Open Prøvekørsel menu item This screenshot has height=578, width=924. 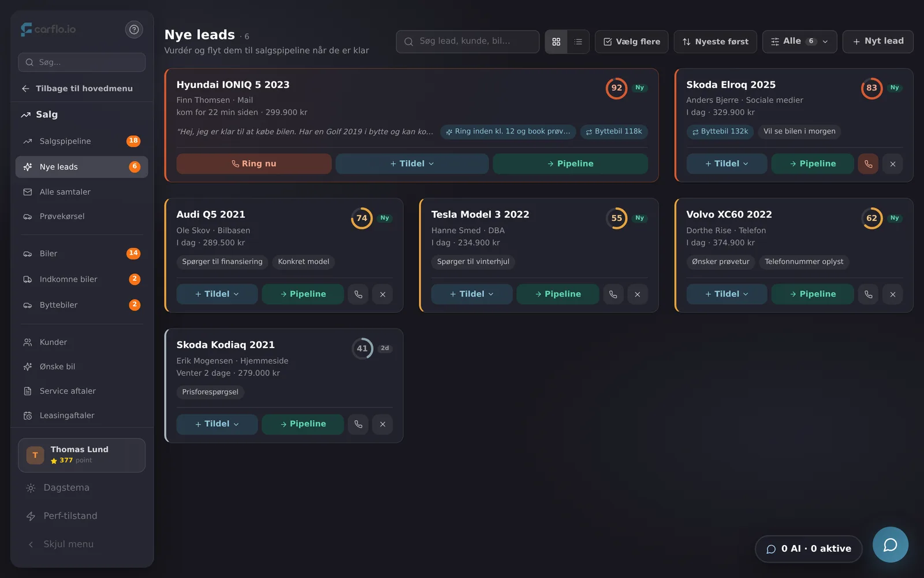[82, 216]
